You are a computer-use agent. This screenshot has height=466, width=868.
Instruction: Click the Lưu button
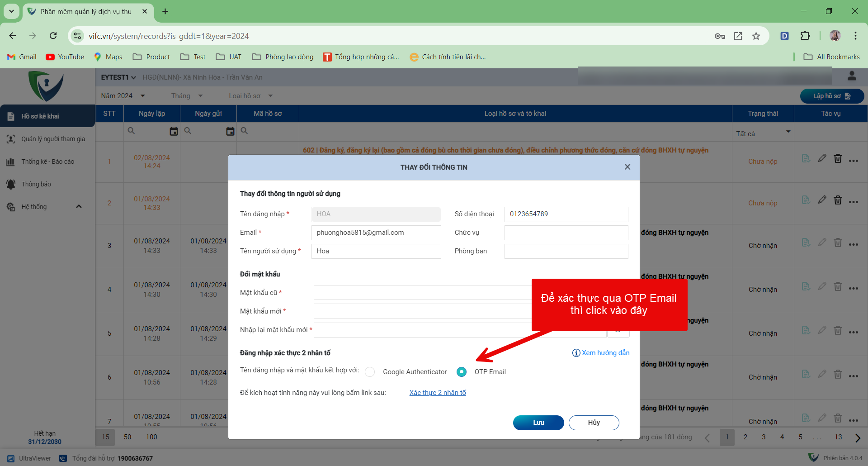538,423
